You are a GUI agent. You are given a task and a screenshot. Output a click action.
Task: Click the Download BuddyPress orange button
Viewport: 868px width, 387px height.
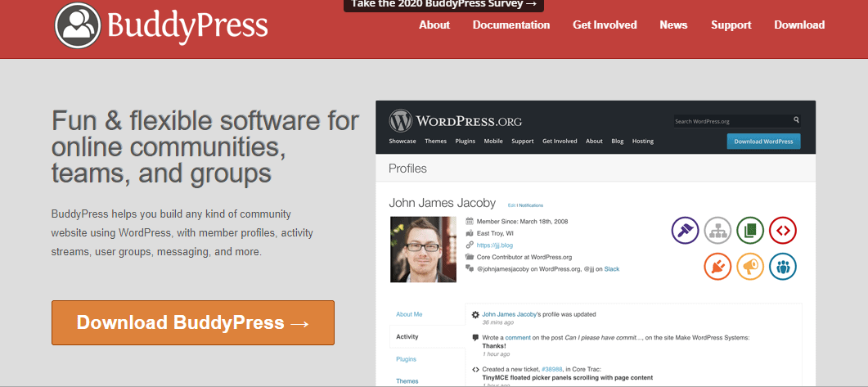[192, 323]
